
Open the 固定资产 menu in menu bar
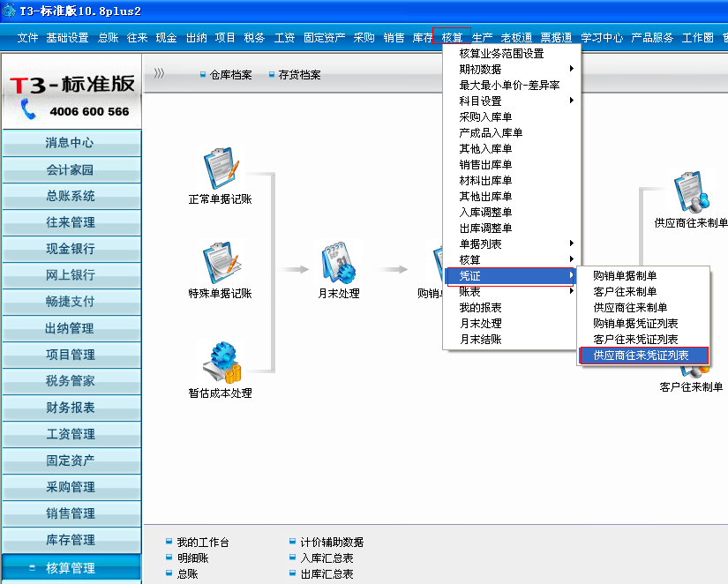coord(324,37)
